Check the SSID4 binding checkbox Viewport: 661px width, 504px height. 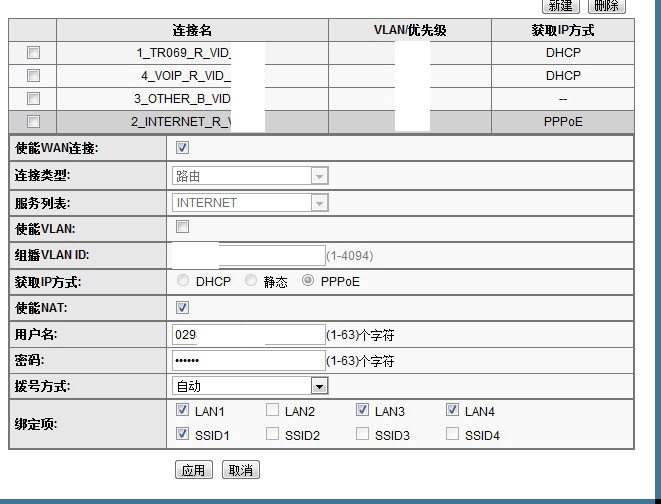click(x=452, y=434)
